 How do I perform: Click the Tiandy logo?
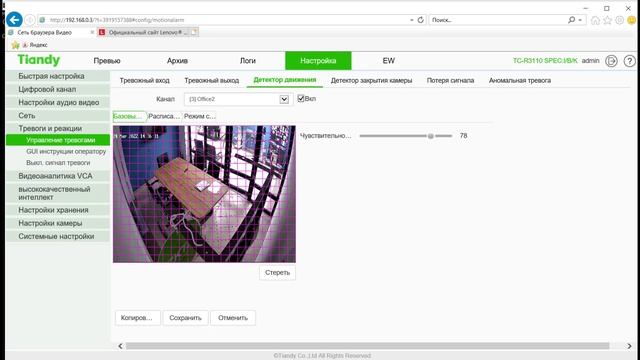(39, 60)
